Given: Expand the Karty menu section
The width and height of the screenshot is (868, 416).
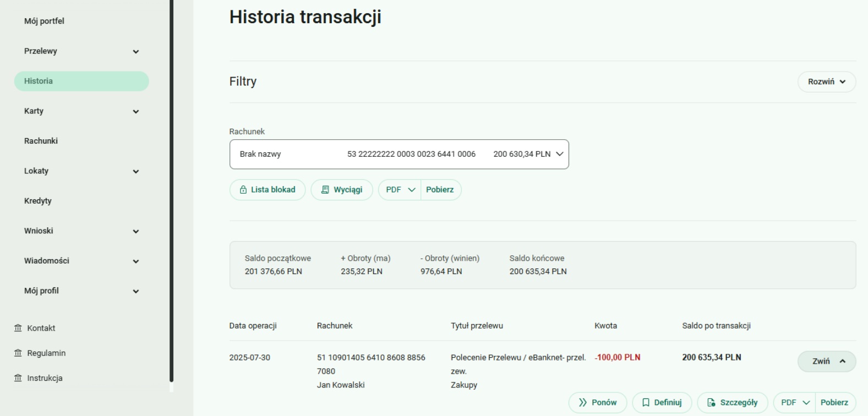Looking at the screenshot, I should pyautogui.click(x=135, y=112).
